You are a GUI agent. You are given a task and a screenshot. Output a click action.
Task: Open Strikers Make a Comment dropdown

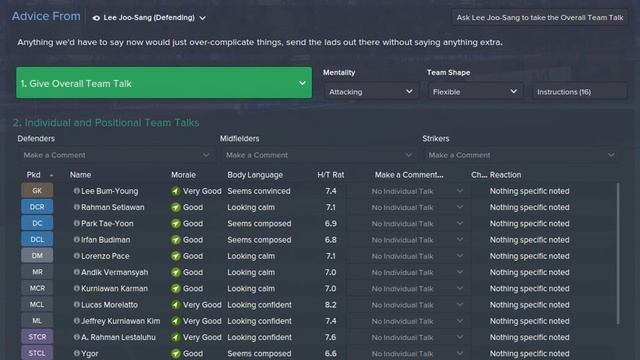pyautogui.click(x=521, y=155)
